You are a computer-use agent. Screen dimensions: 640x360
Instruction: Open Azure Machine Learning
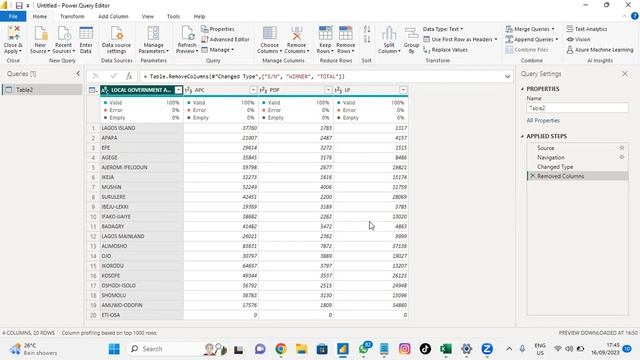point(600,50)
